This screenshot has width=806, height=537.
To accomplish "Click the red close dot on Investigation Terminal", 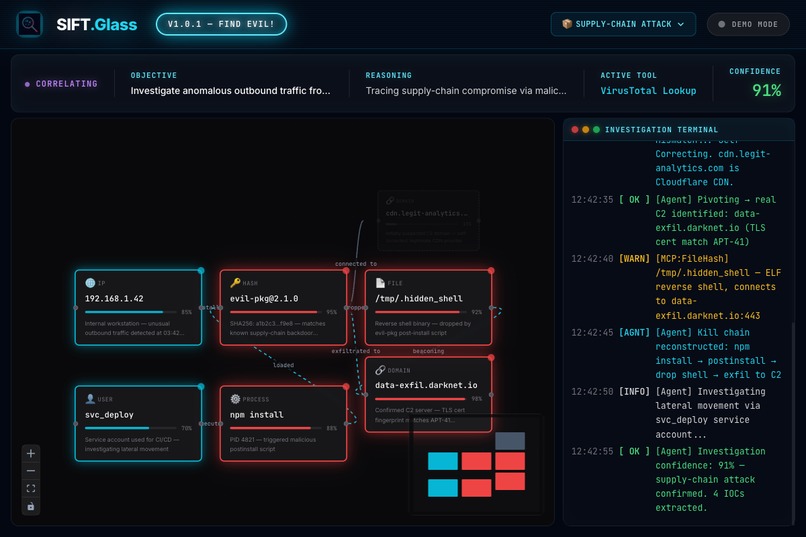I will (x=575, y=129).
